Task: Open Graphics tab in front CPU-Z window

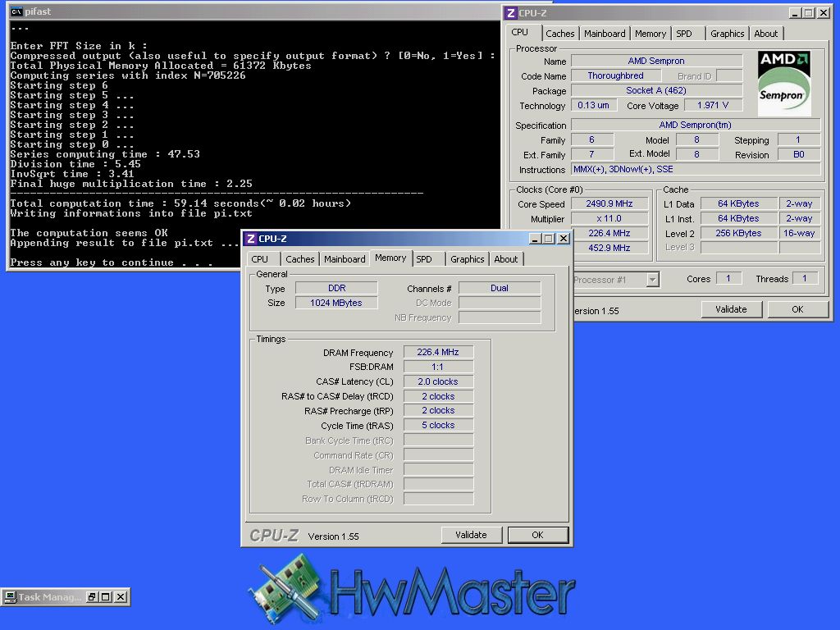Action: click(467, 259)
